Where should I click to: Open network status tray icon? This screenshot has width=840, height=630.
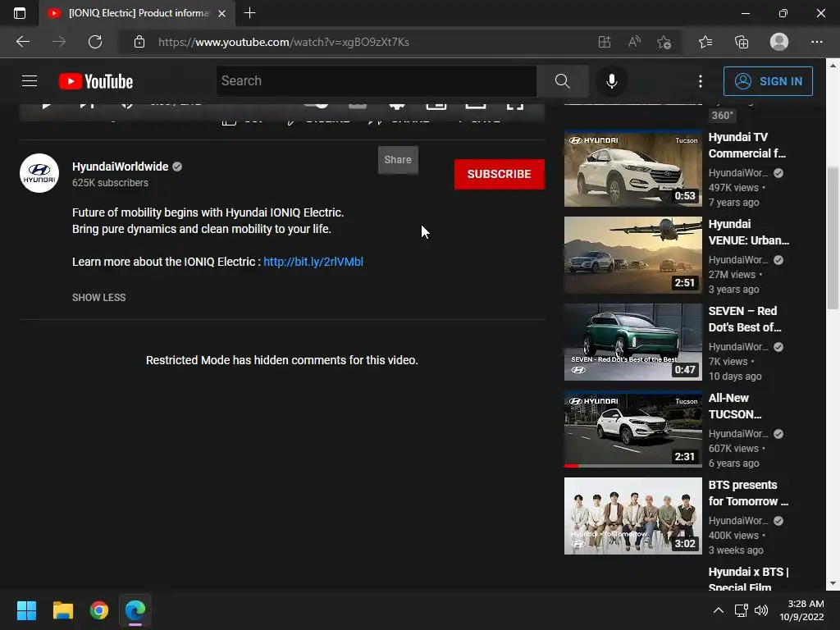pyautogui.click(x=742, y=610)
